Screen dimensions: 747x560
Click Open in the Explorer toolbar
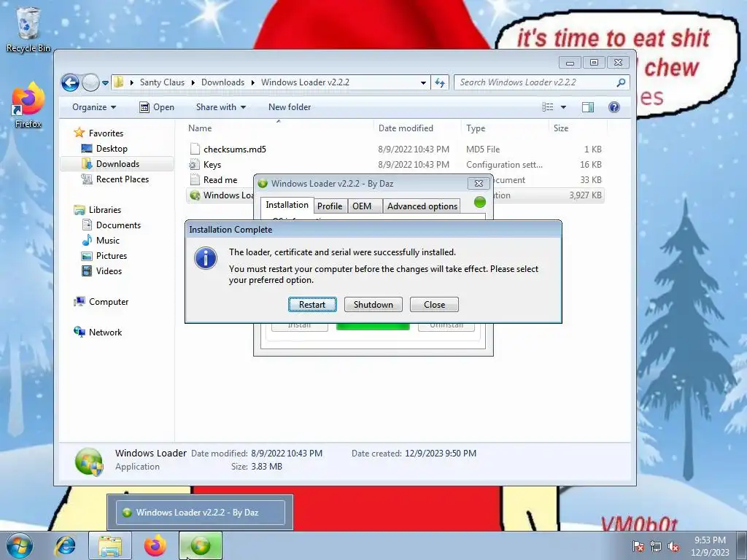click(157, 107)
